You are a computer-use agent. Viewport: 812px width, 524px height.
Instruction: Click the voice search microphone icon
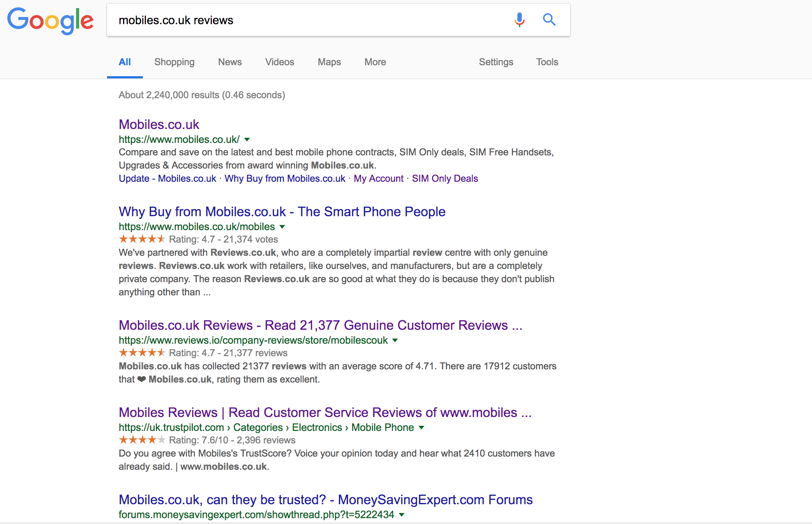519,20
